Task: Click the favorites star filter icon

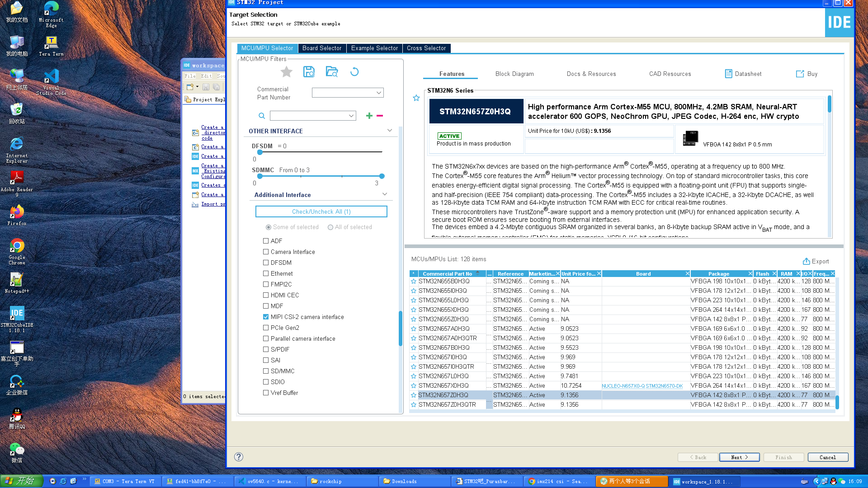Action: [286, 72]
